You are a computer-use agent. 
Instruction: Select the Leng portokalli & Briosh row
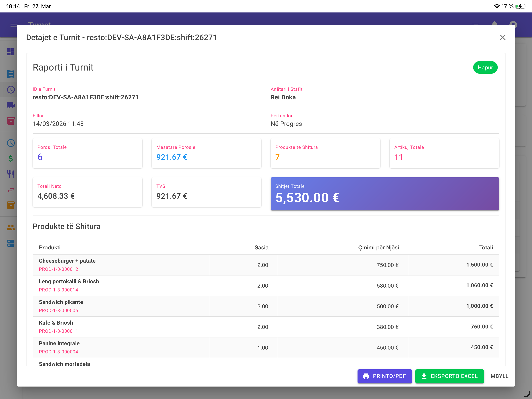point(266,286)
